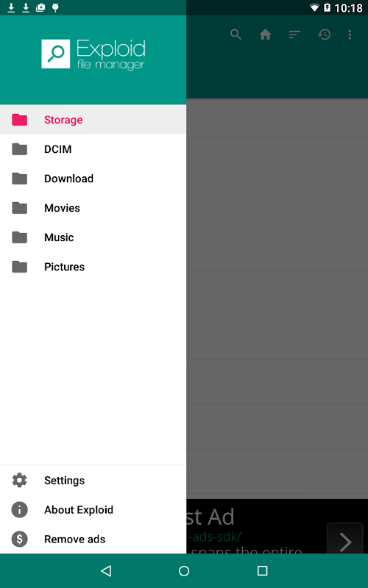Open the DCIM folder entry

[x=93, y=149]
